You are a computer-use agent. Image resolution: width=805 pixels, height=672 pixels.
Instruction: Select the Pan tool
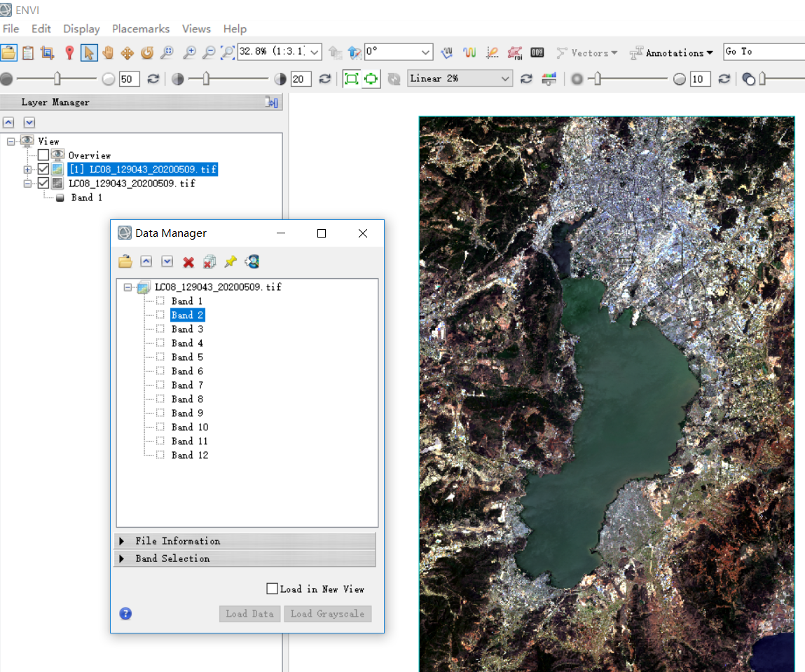(107, 53)
